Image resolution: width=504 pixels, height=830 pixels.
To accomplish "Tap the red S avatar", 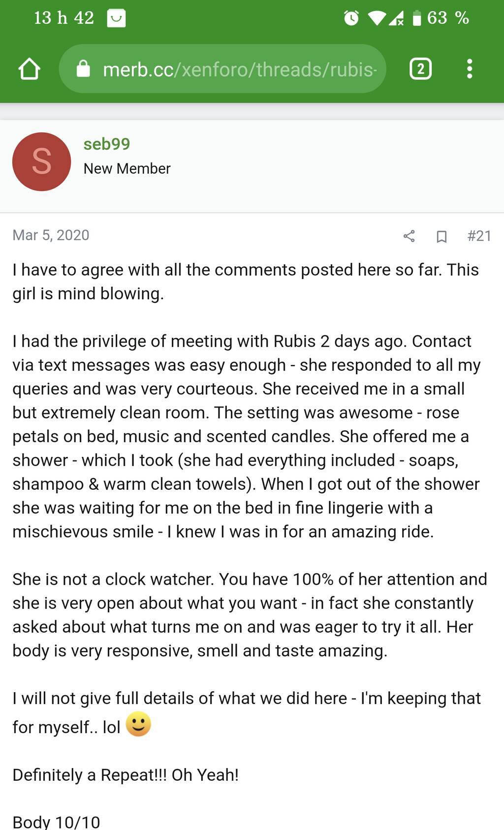I will coord(41,161).
